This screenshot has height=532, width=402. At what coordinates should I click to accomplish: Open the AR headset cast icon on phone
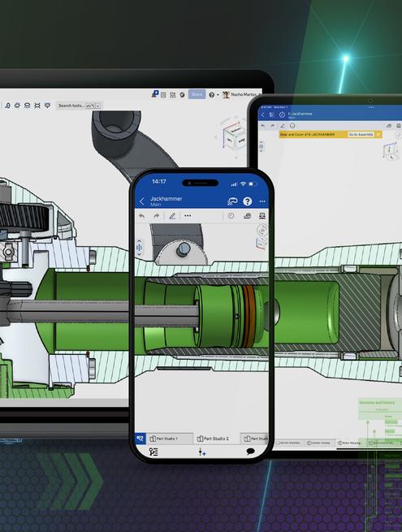(232, 201)
